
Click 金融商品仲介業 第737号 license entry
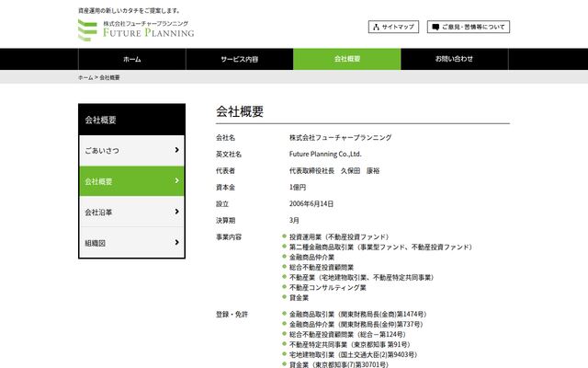(x=356, y=324)
